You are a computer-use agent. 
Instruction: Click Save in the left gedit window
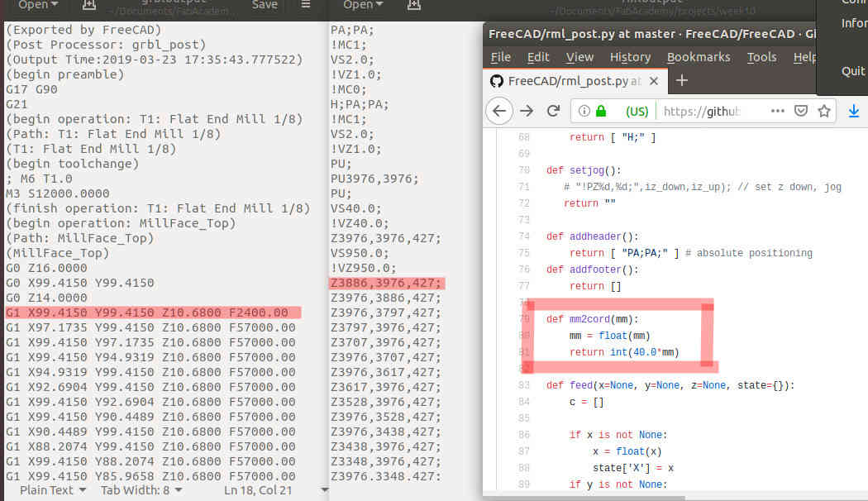pyautogui.click(x=265, y=5)
